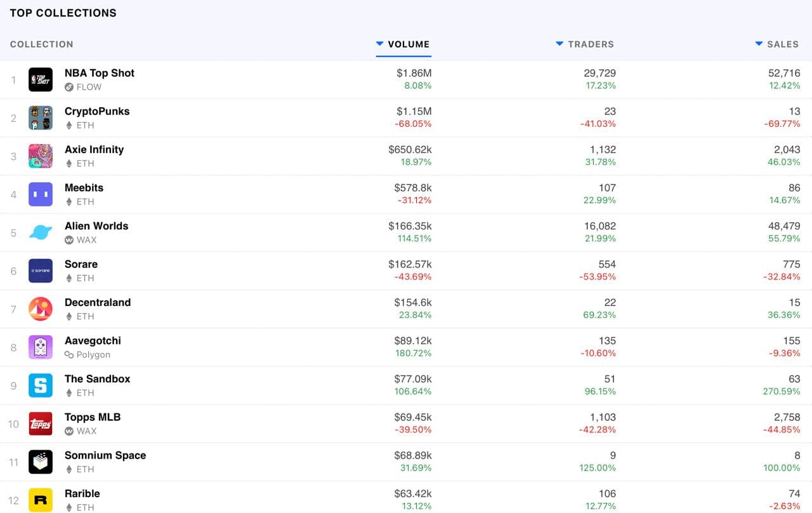
Task: Click the WAX icon under Alien Worlds
Action: [69, 240]
